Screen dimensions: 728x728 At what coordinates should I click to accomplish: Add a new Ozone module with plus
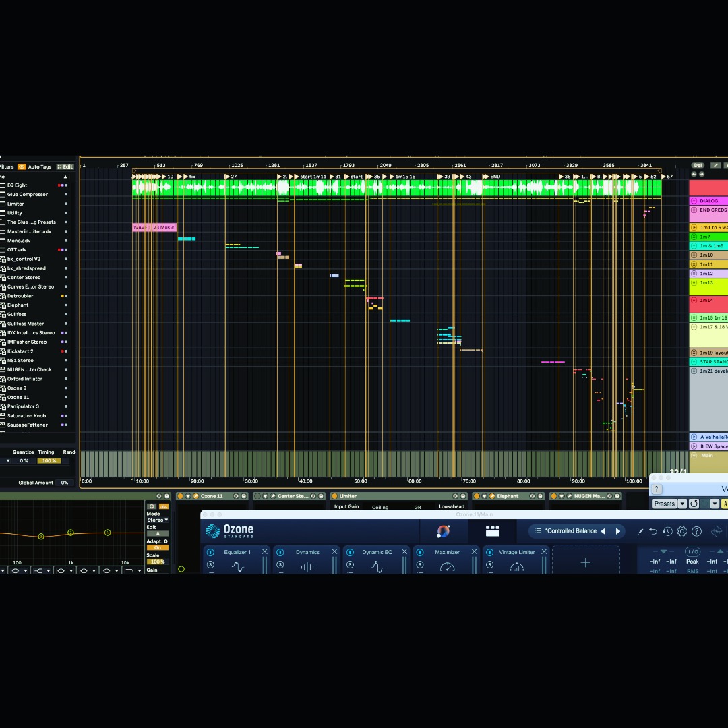coord(585,563)
